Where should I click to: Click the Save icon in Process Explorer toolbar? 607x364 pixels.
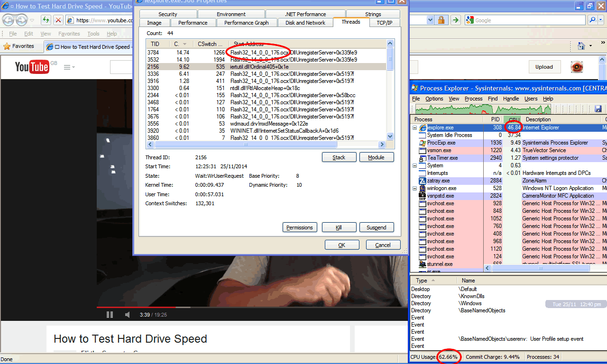coord(598,109)
